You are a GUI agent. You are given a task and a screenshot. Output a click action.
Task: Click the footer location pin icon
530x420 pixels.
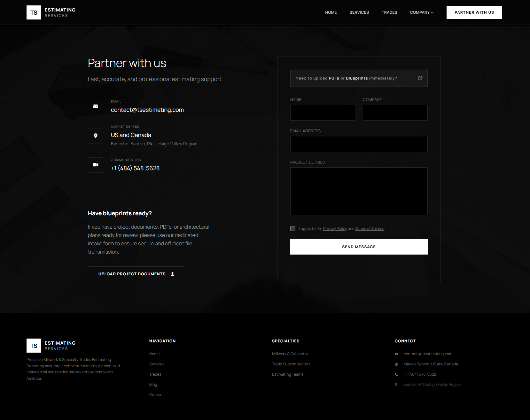(396, 385)
